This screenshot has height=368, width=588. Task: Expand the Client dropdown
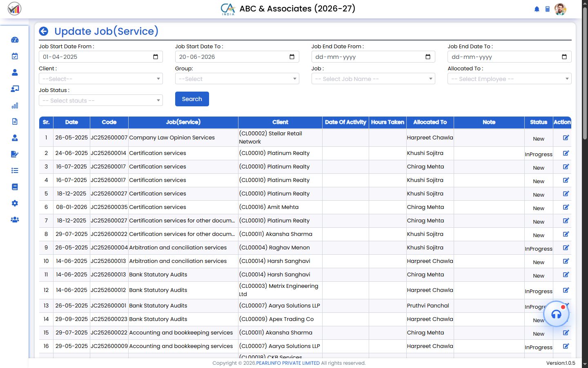click(101, 79)
